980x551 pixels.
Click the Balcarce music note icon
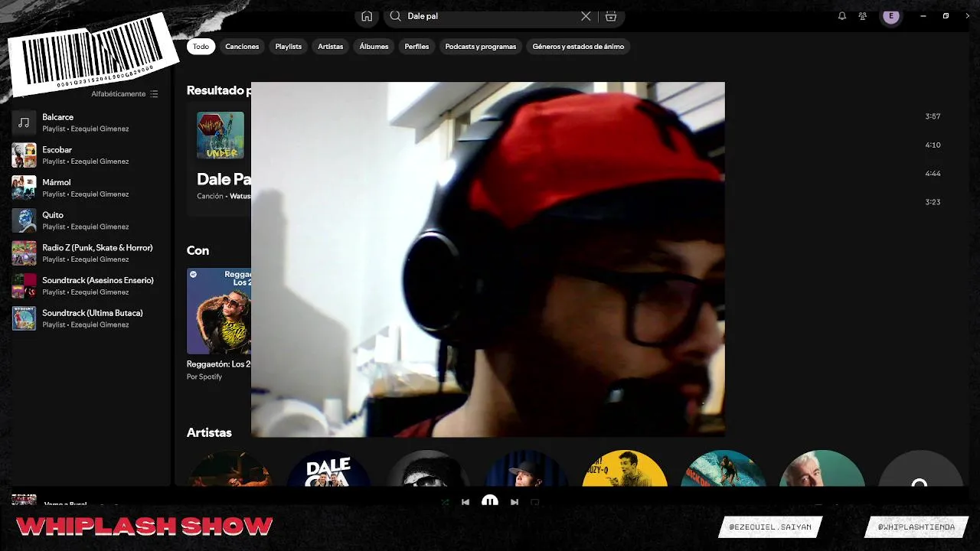(24, 122)
